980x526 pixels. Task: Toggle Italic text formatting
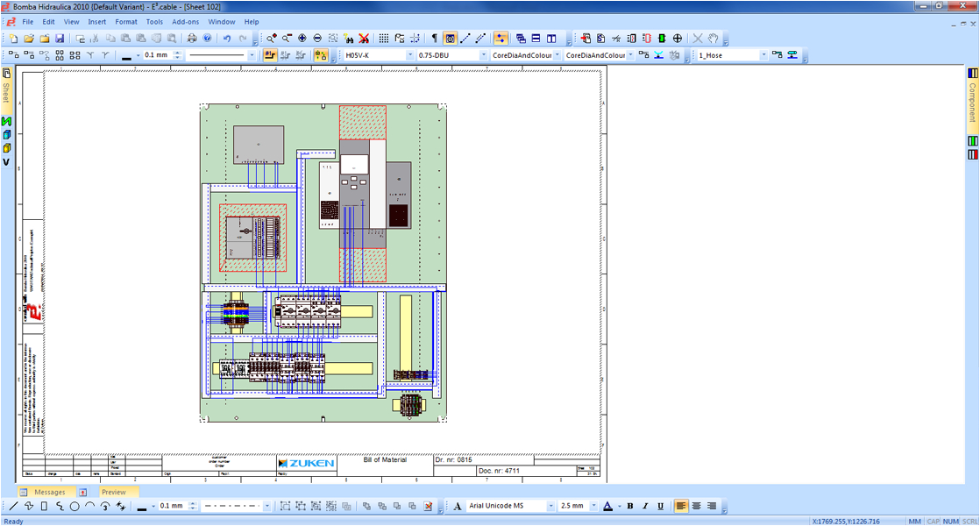click(x=644, y=506)
